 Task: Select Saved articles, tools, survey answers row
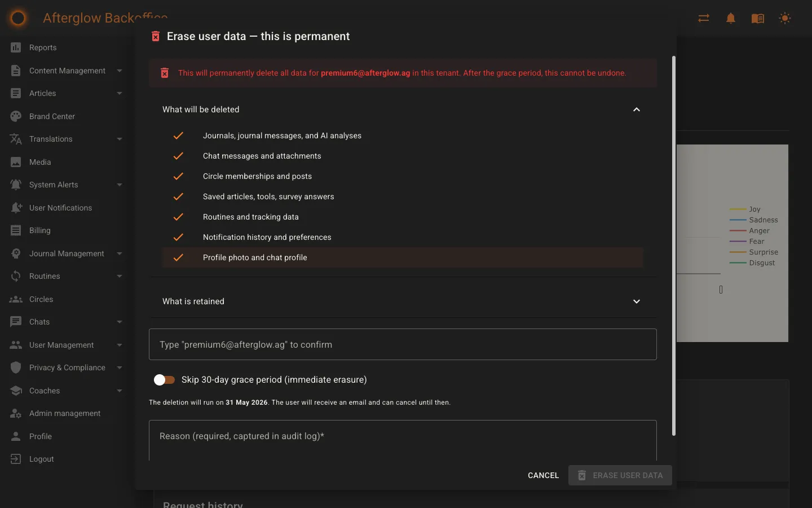point(403,196)
